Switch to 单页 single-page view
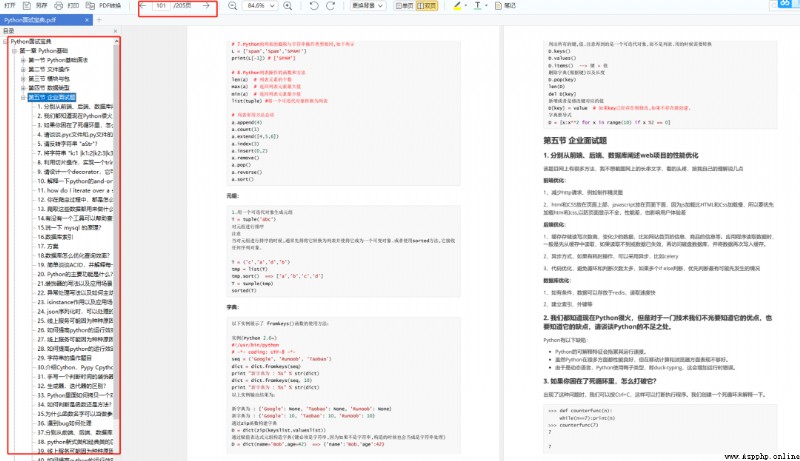The width and height of the screenshot is (800, 461). tap(404, 6)
